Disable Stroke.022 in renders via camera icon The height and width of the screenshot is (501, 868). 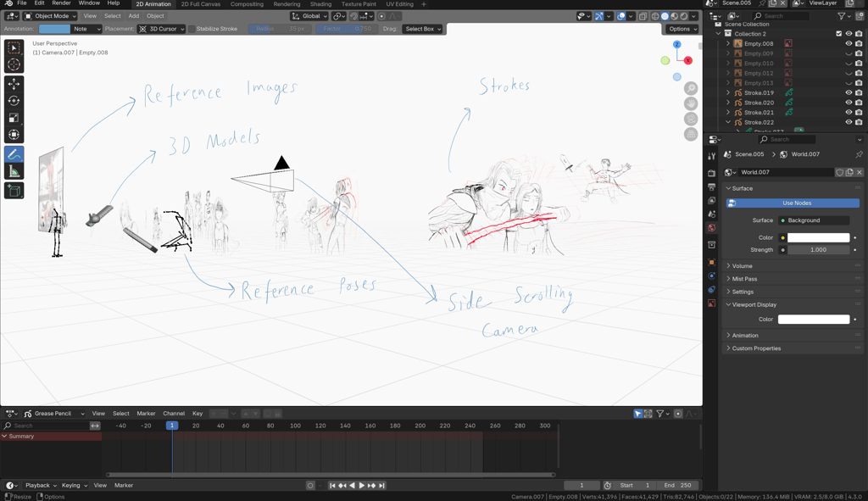859,122
